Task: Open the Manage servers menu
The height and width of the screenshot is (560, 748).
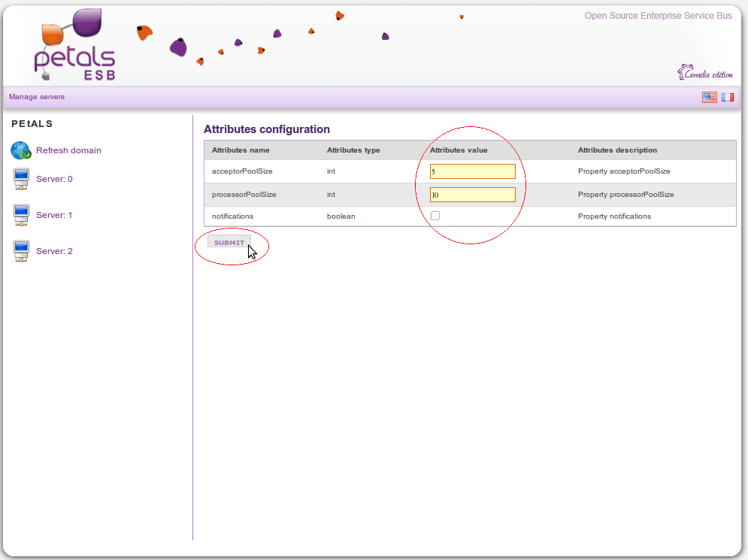Action: [x=37, y=97]
